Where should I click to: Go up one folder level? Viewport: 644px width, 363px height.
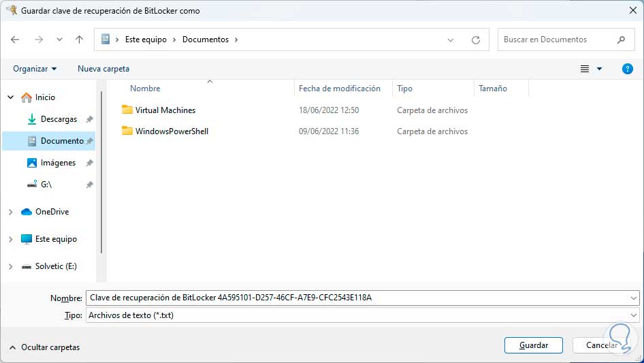pos(79,40)
